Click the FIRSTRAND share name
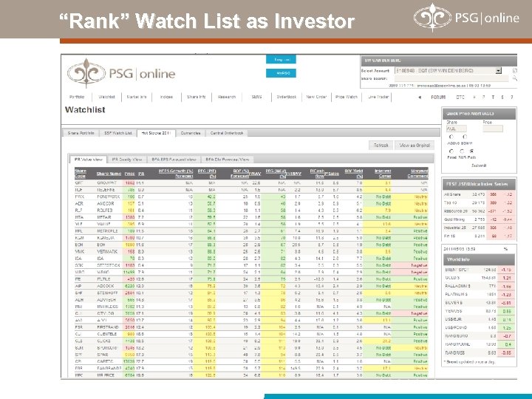The height and width of the screenshot is (399, 532). 108,327
